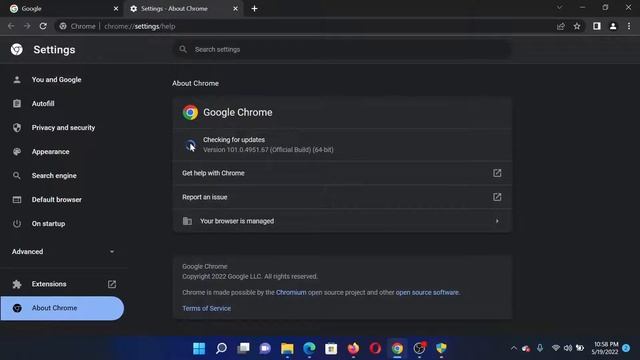Reload the page with the refresh icon
640x360 pixels.
coord(43,26)
